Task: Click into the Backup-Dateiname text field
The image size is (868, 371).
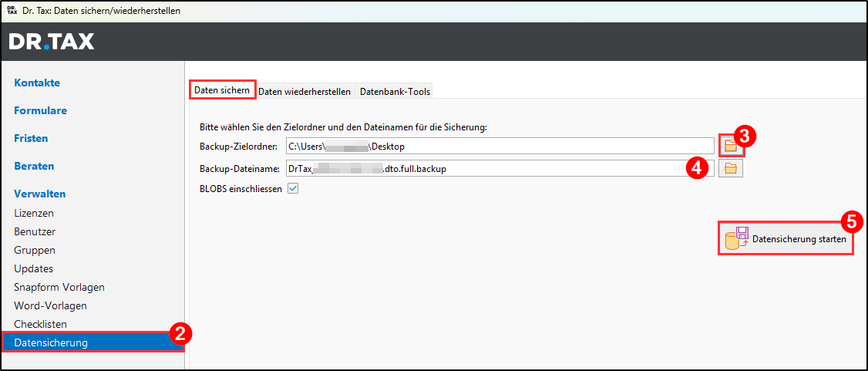Action: [500, 169]
